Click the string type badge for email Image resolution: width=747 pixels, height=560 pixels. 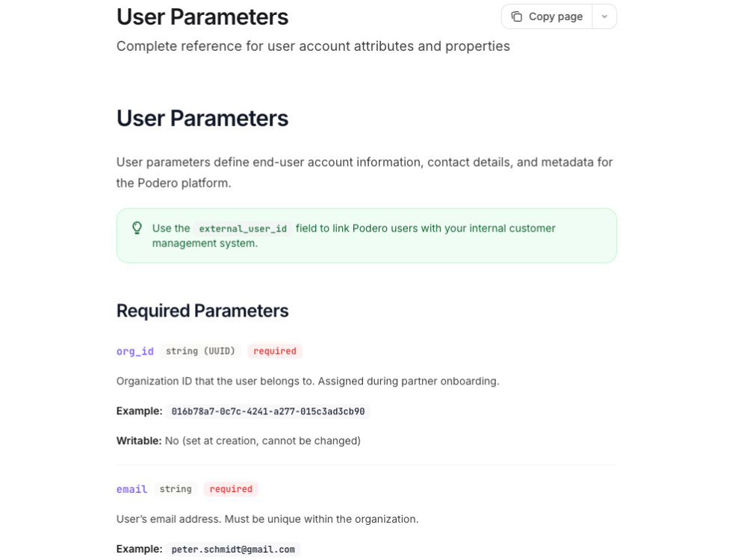[176, 489]
